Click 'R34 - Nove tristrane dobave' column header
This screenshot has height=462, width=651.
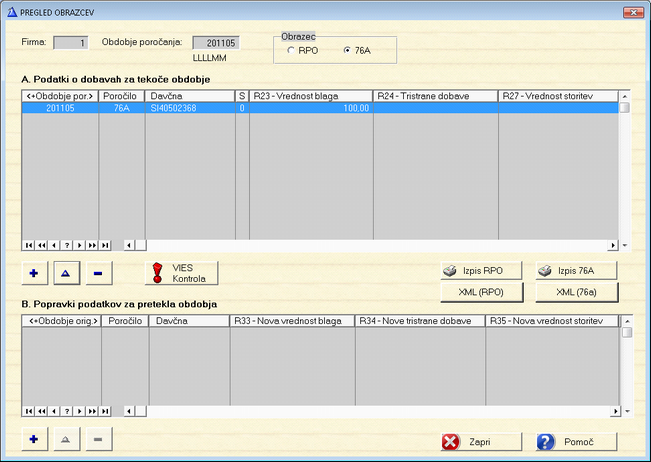tap(420, 321)
